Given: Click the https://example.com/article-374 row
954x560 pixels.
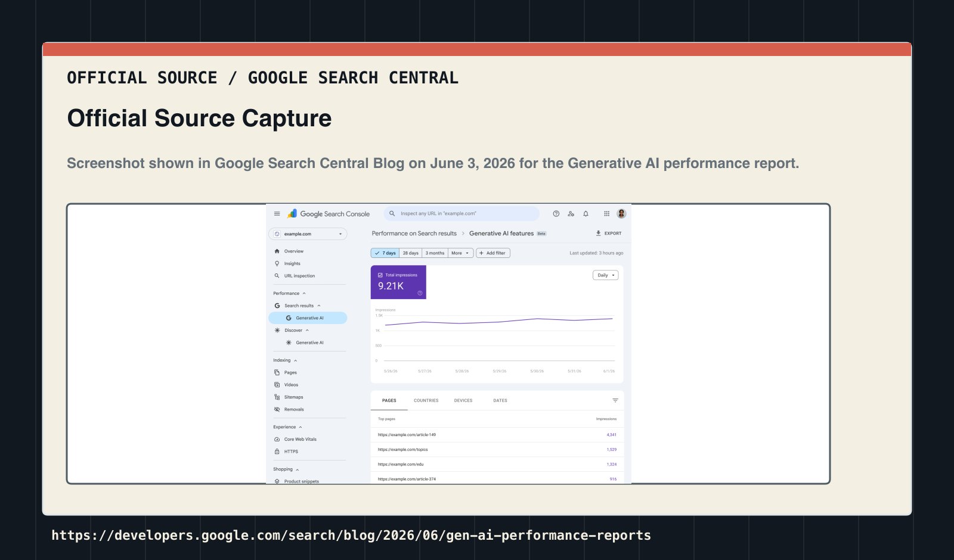Looking at the screenshot, I should pyautogui.click(x=497, y=478).
